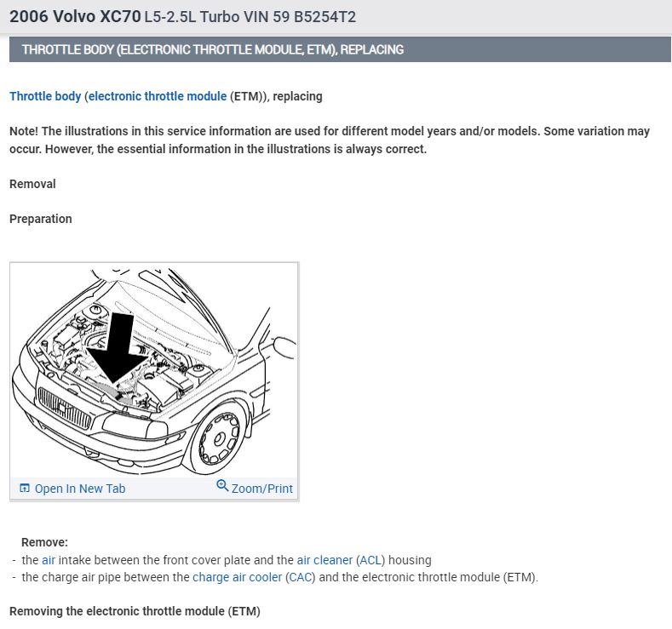
Task: Click the Note paragraph about illustrations
Action: click(330, 140)
